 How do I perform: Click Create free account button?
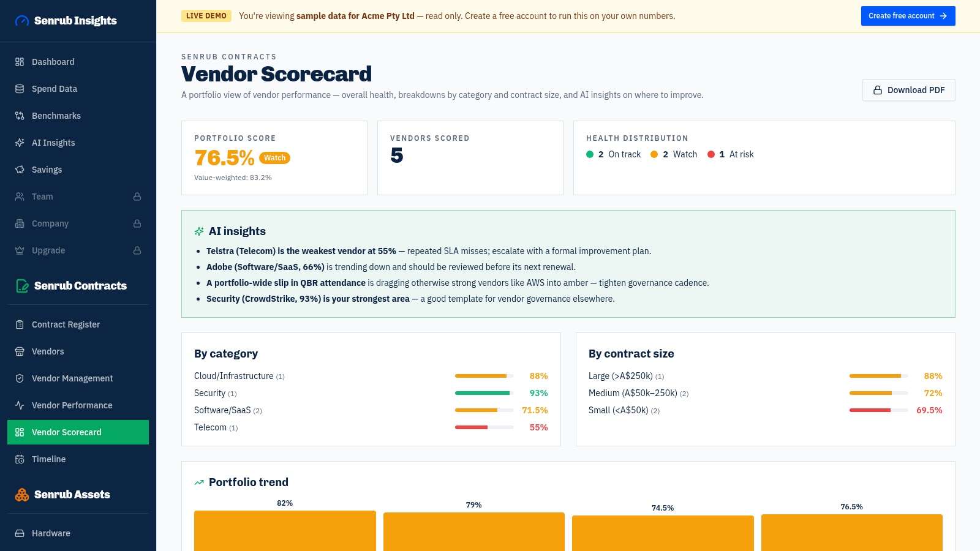point(908,16)
